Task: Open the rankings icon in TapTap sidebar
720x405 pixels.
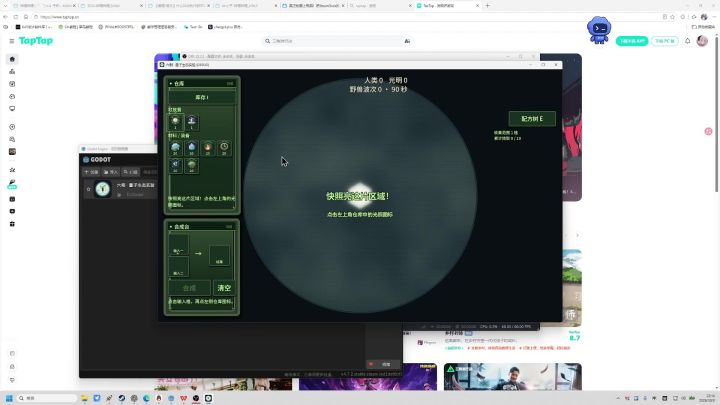Action: pyautogui.click(x=12, y=72)
